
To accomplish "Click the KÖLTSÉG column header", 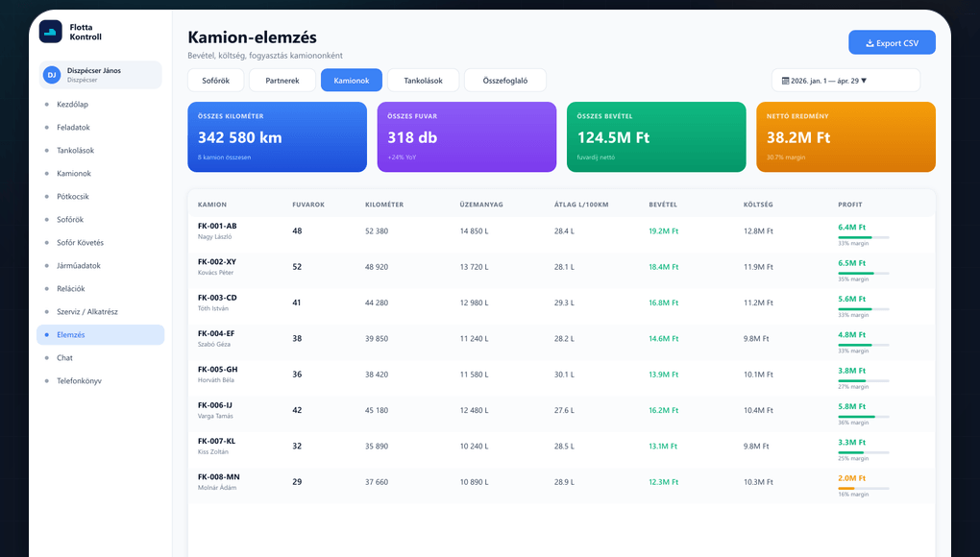I will 758,205.
